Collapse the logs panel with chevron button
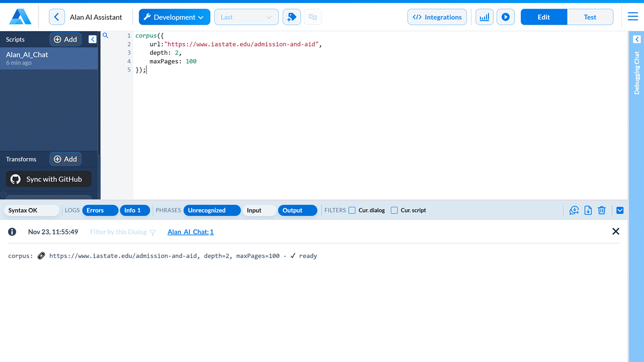Viewport: 644px width, 362px height. click(x=620, y=210)
